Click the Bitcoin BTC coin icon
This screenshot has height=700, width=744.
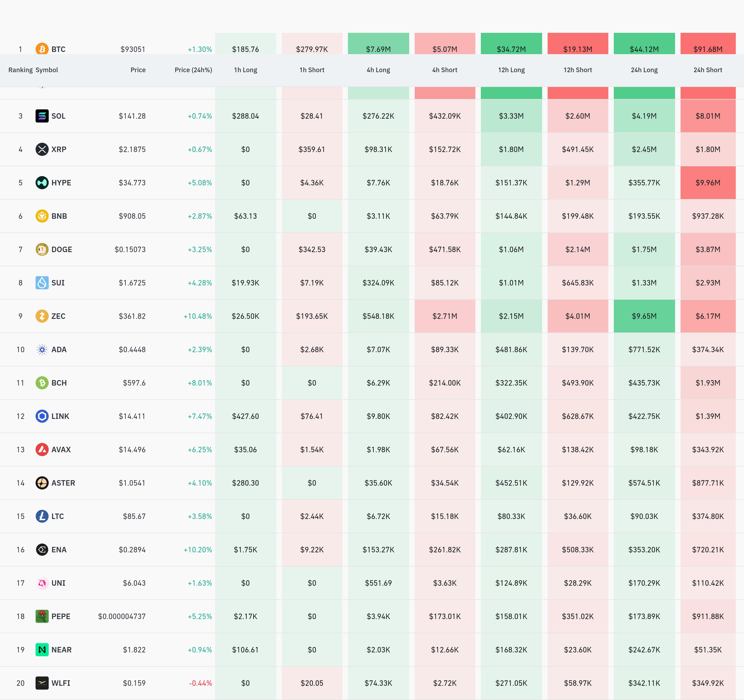coord(42,49)
